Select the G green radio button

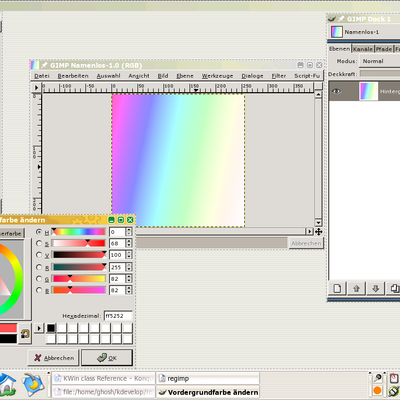coord(39,279)
